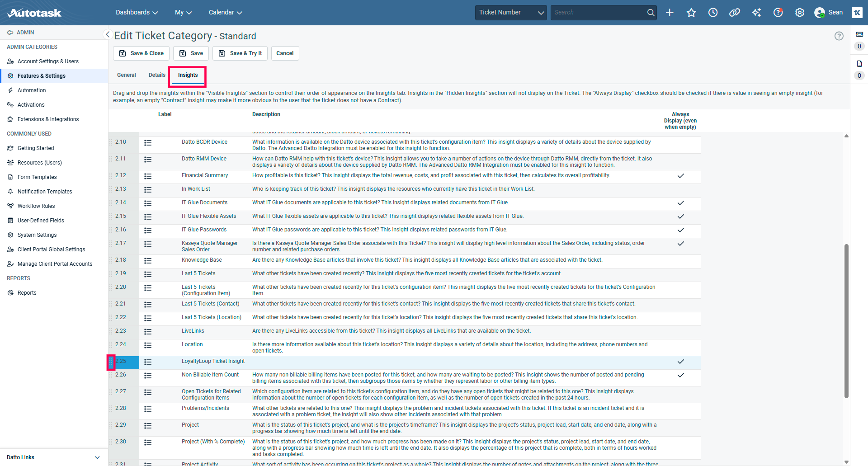Expand the Dashboards menu
This screenshot has height=466, width=868.
[137, 13]
